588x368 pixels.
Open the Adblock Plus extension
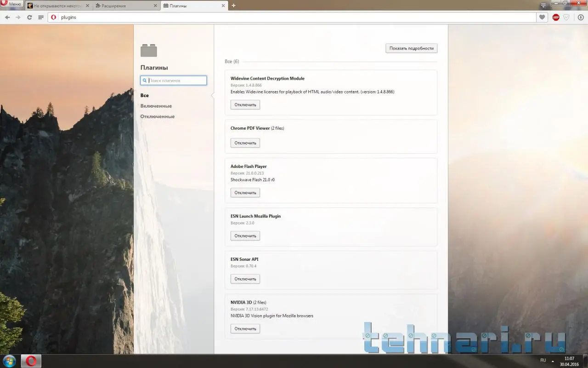point(556,17)
